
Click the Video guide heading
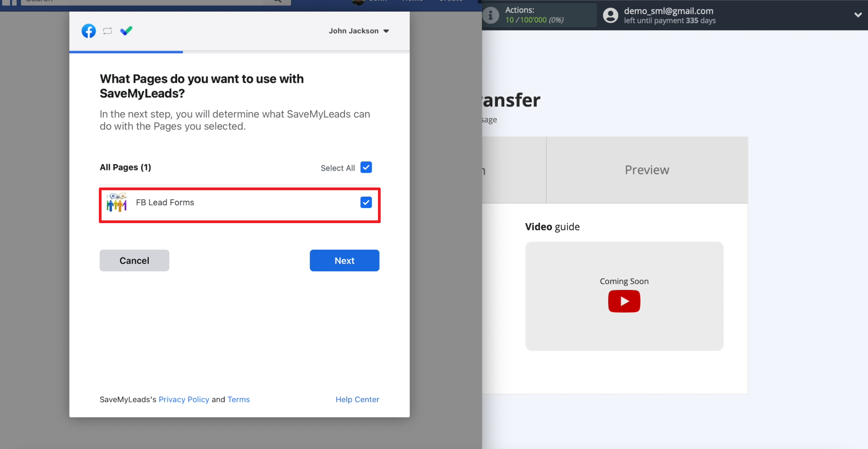552,227
